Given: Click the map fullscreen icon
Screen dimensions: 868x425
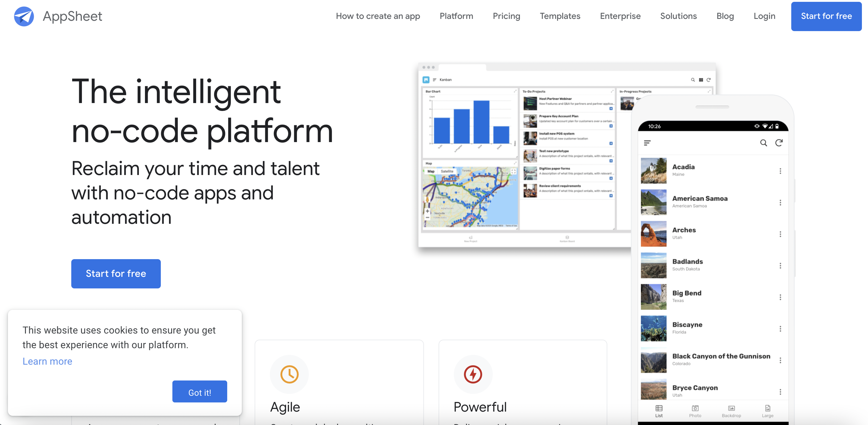Looking at the screenshot, I should point(513,171).
